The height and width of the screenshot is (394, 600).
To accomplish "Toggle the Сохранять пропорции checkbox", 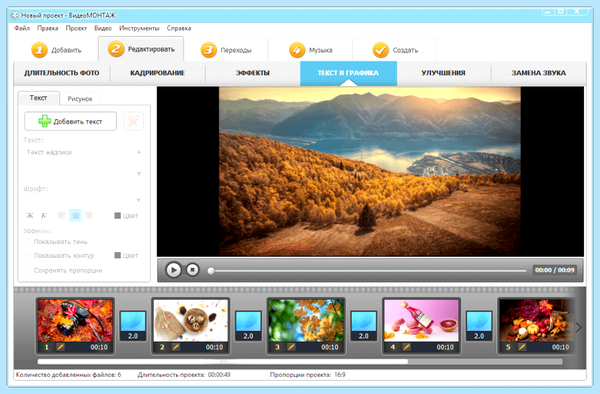I will click(x=27, y=270).
